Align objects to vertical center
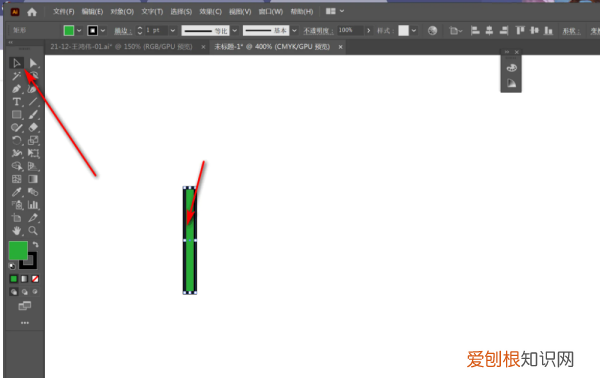 (534, 31)
